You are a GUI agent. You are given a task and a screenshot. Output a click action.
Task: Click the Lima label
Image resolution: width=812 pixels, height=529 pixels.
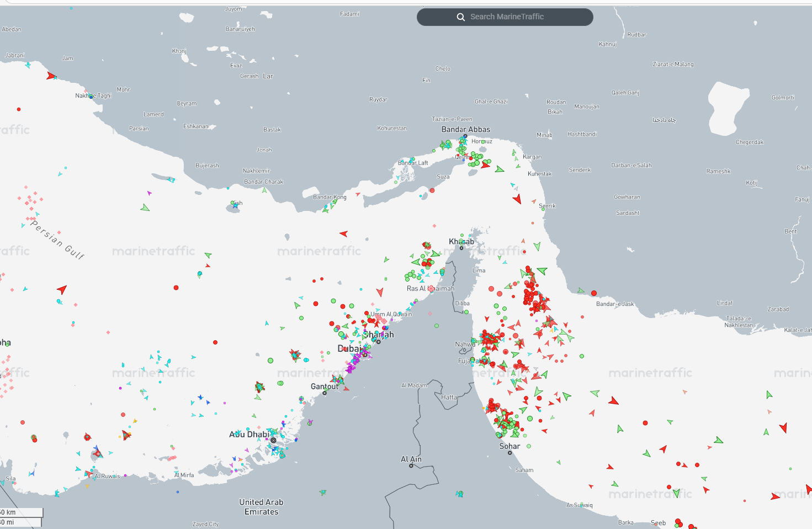[x=479, y=271]
